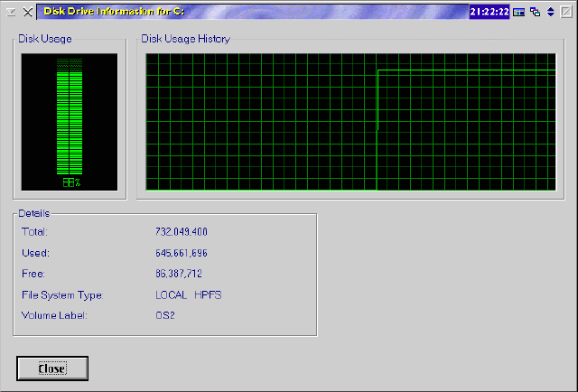
Task: Click the slashed box button in the title bar
Action: [x=565, y=12]
